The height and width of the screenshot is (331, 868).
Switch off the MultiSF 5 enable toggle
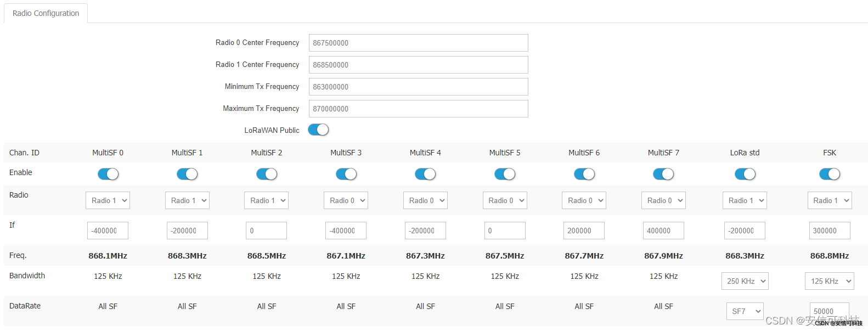(x=505, y=174)
